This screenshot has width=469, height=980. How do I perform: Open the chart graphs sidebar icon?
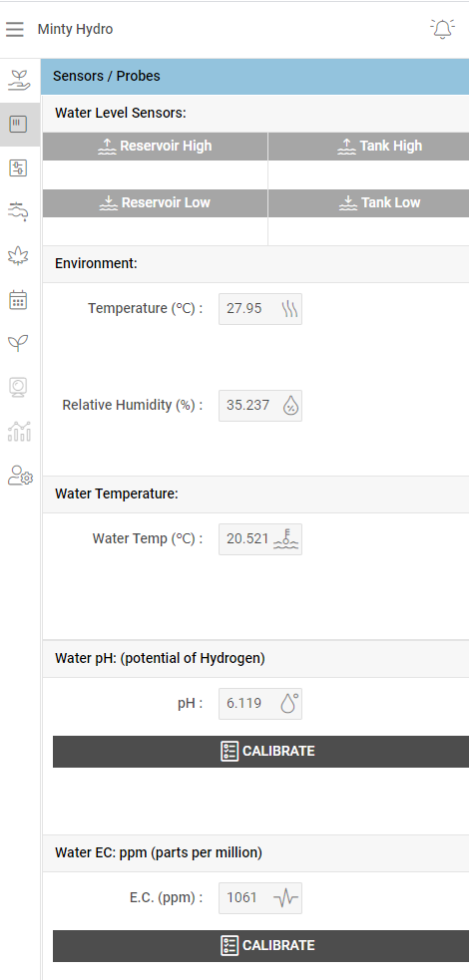click(19, 432)
